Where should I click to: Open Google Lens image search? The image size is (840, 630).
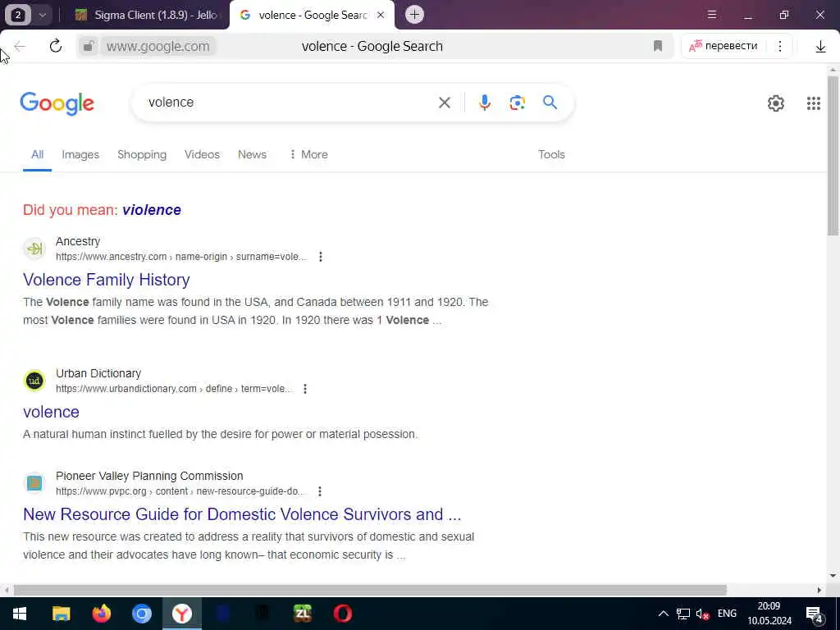[517, 103]
